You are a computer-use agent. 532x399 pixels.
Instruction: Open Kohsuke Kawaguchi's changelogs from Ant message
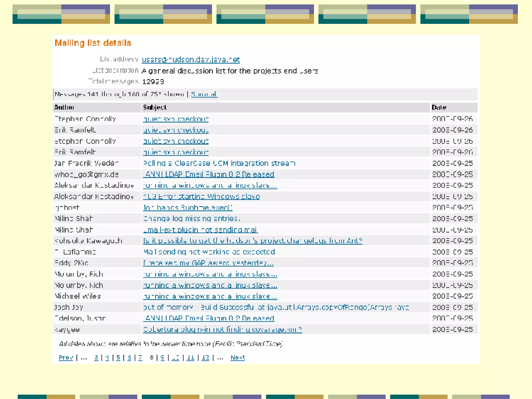[x=252, y=241]
